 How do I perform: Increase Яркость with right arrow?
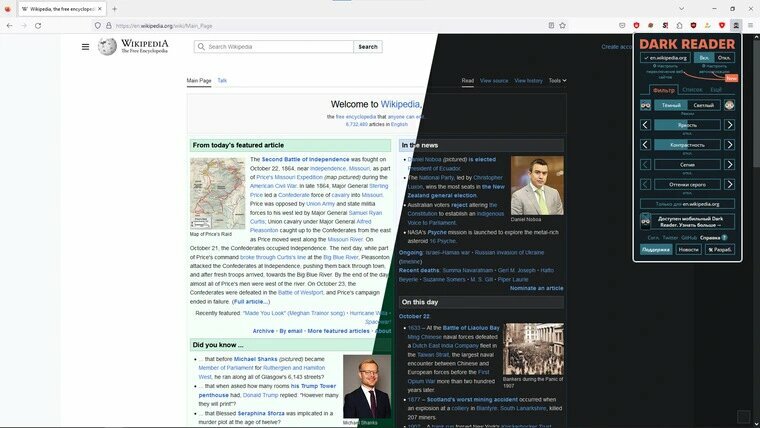(x=729, y=125)
